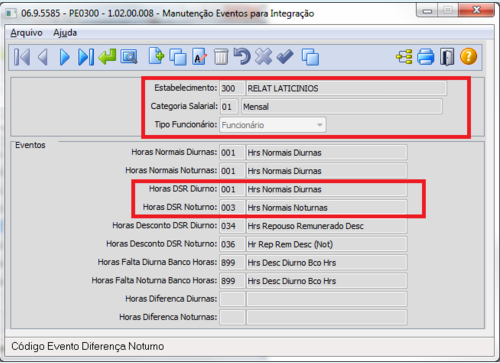
Task: Click Horas Diferenca Noturnas description field
Action: 327,318
